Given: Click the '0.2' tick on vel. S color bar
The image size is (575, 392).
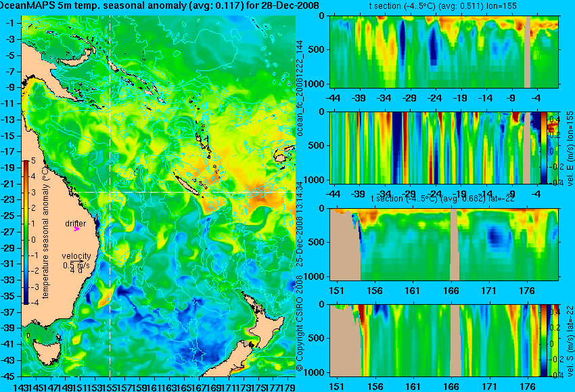Looking at the screenshot, I should coord(553,327).
